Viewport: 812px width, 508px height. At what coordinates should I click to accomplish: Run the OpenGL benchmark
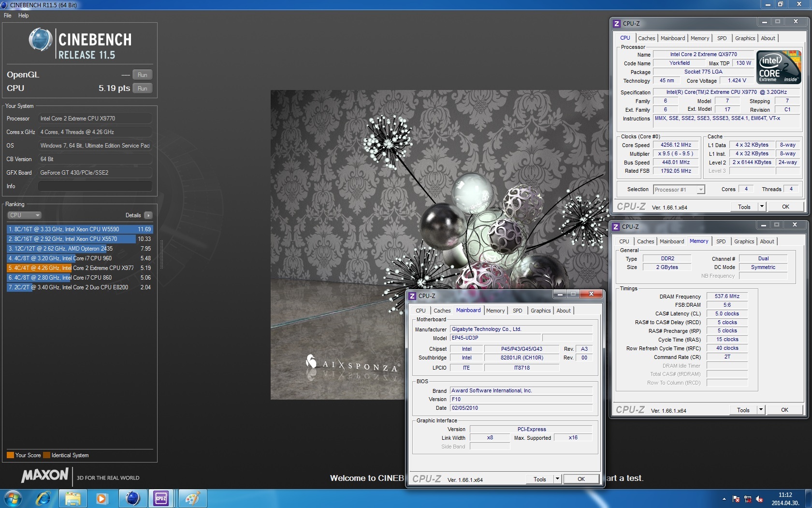tap(142, 75)
